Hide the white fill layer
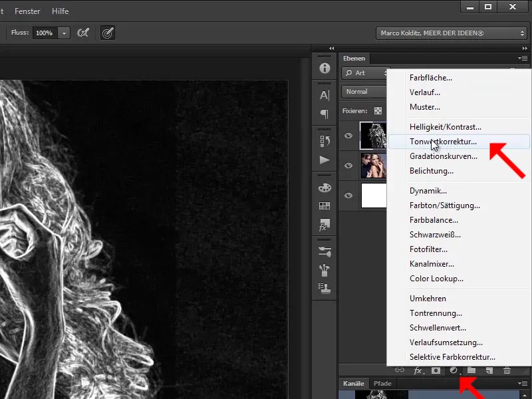 [348, 196]
